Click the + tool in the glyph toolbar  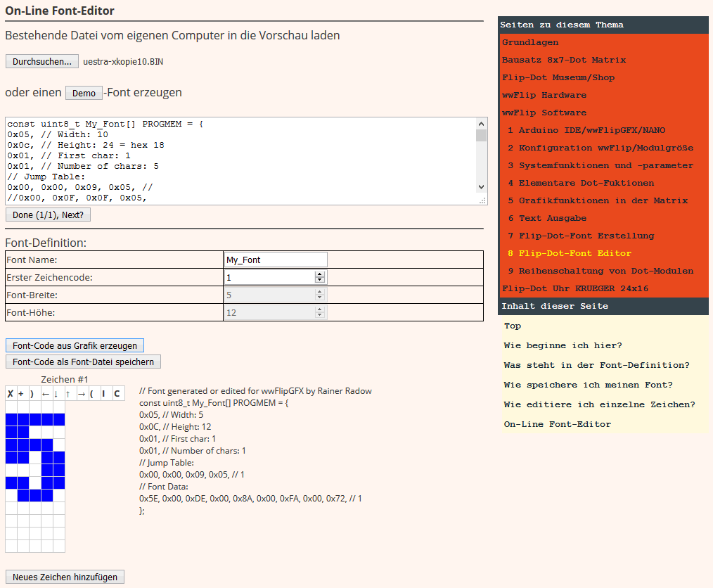[x=23, y=394]
